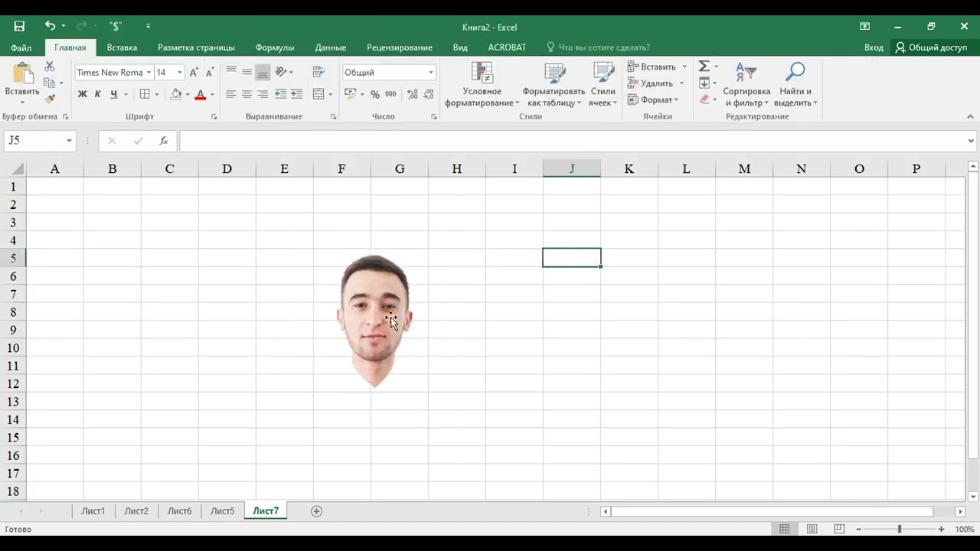Image resolution: width=980 pixels, height=551 pixels.
Task: Click the formula bar input field
Action: (x=571, y=141)
